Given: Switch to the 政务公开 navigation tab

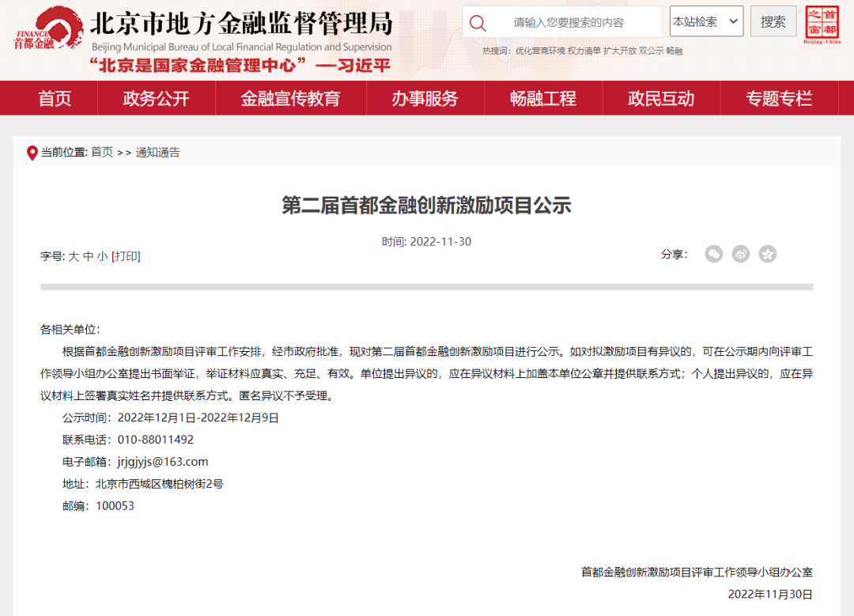Looking at the screenshot, I should pyautogui.click(x=156, y=98).
